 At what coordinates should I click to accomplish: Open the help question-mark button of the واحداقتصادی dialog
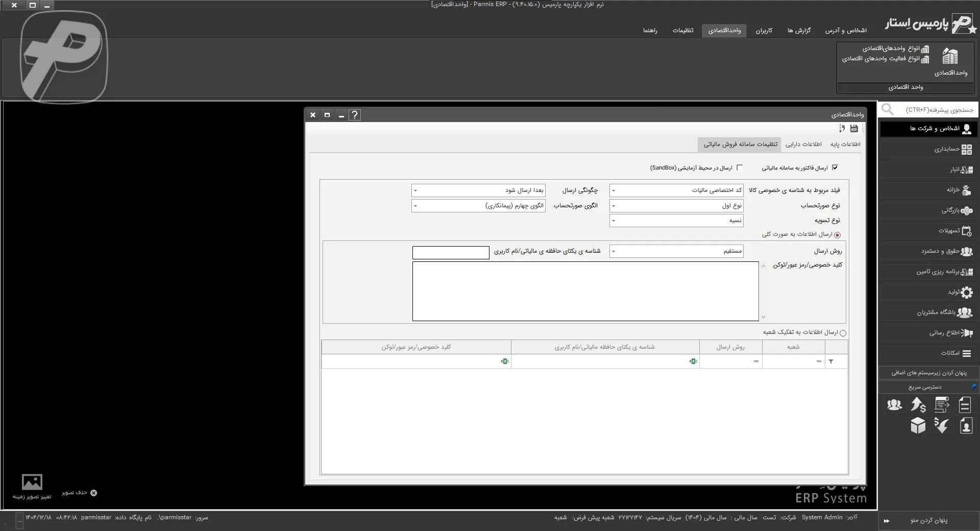coord(355,115)
